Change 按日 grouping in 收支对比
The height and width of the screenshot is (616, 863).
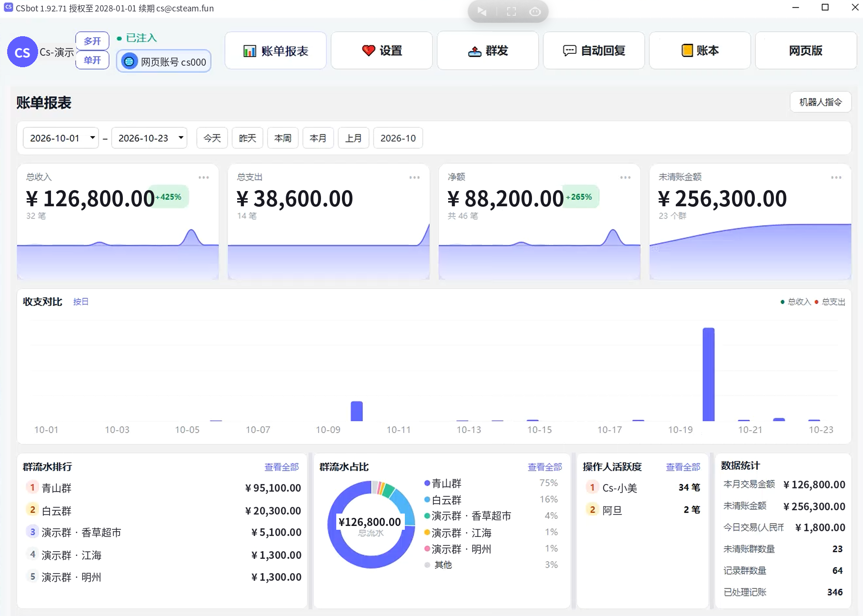(80, 302)
